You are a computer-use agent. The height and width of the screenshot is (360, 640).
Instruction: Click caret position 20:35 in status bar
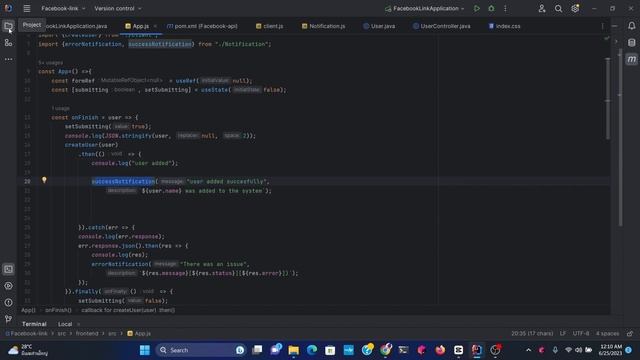coord(532,333)
